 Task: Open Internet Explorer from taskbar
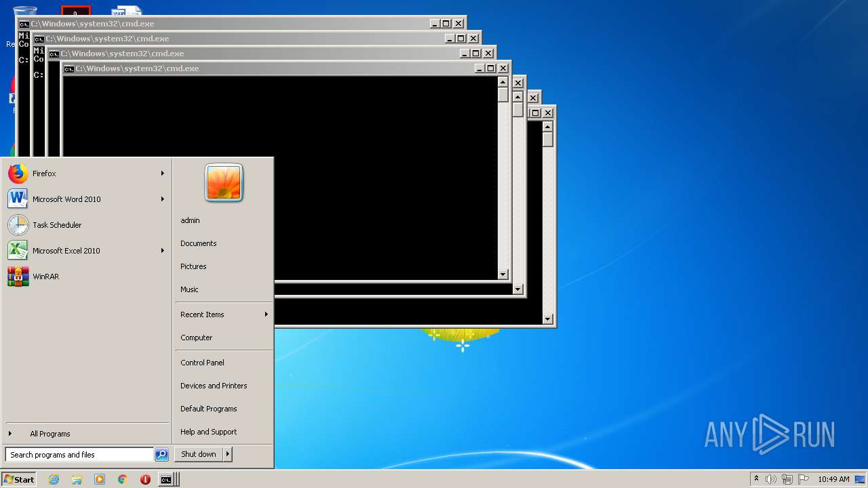[x=54, y=479]
